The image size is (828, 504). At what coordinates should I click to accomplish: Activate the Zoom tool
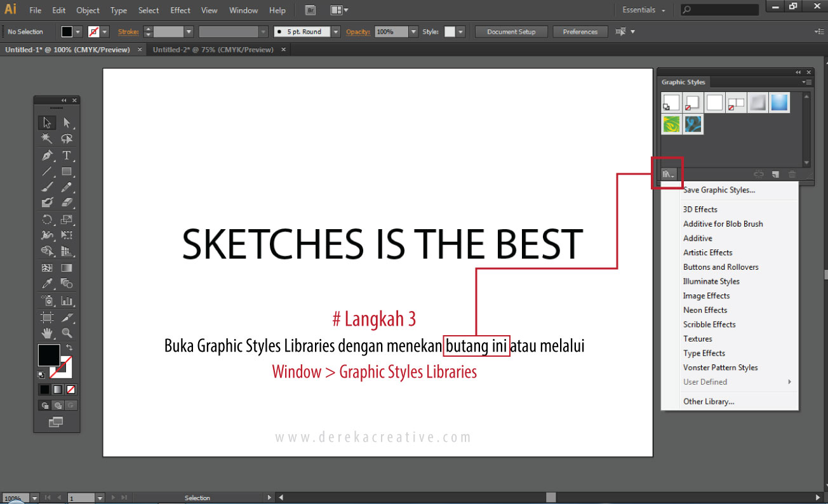(67, 333)
